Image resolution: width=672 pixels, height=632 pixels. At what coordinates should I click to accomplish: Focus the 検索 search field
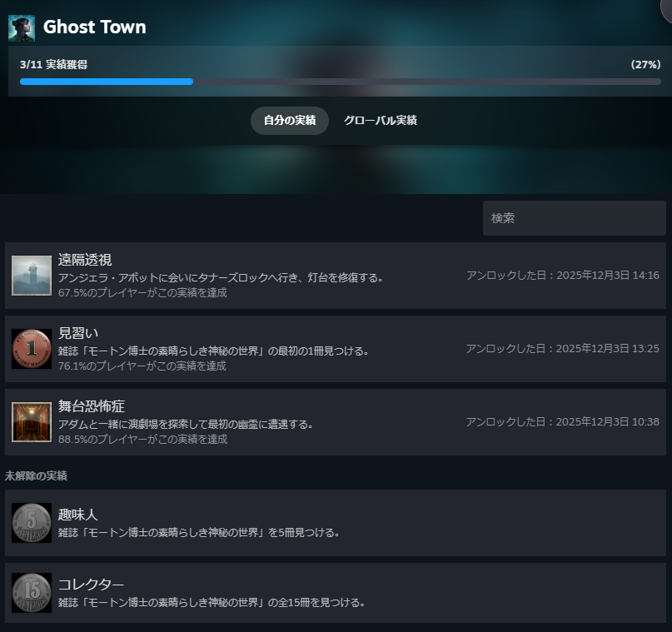pos(574,218)
